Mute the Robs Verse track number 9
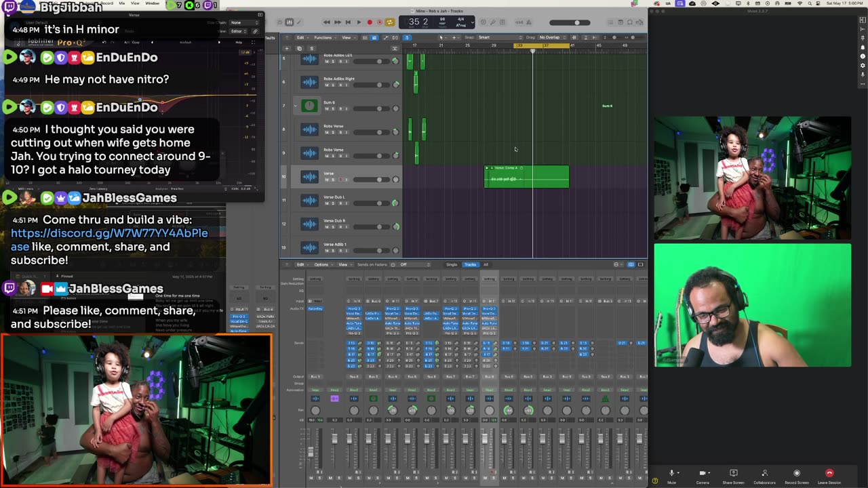Image resolution: width=868 pixels, height=488 pixels. click(326, 156)
